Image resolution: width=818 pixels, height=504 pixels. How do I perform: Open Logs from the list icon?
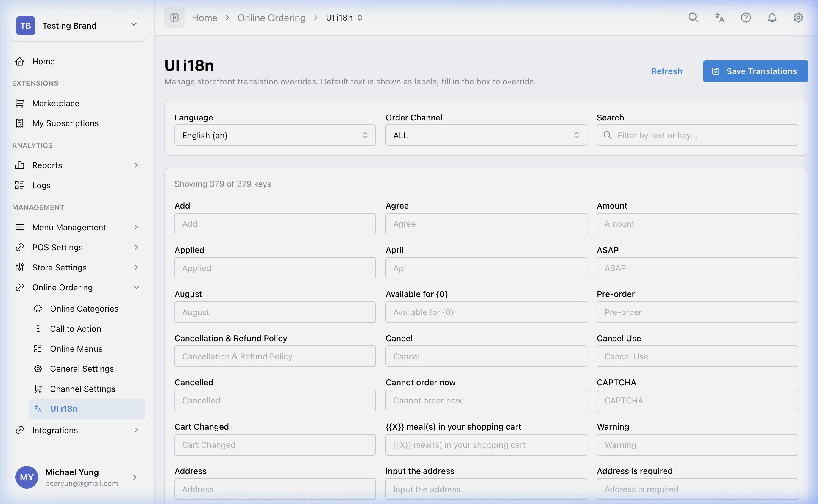[x=20, y=185]
